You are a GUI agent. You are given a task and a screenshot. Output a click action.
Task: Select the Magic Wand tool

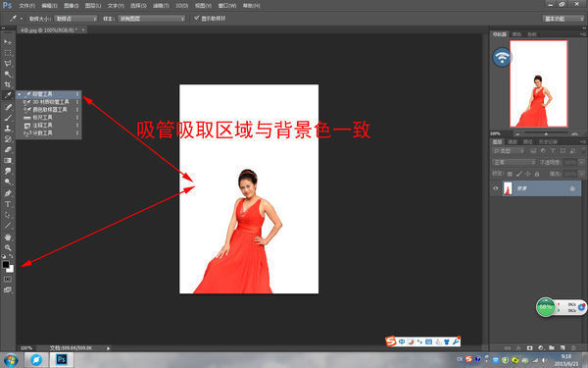(x=8, y=74)
